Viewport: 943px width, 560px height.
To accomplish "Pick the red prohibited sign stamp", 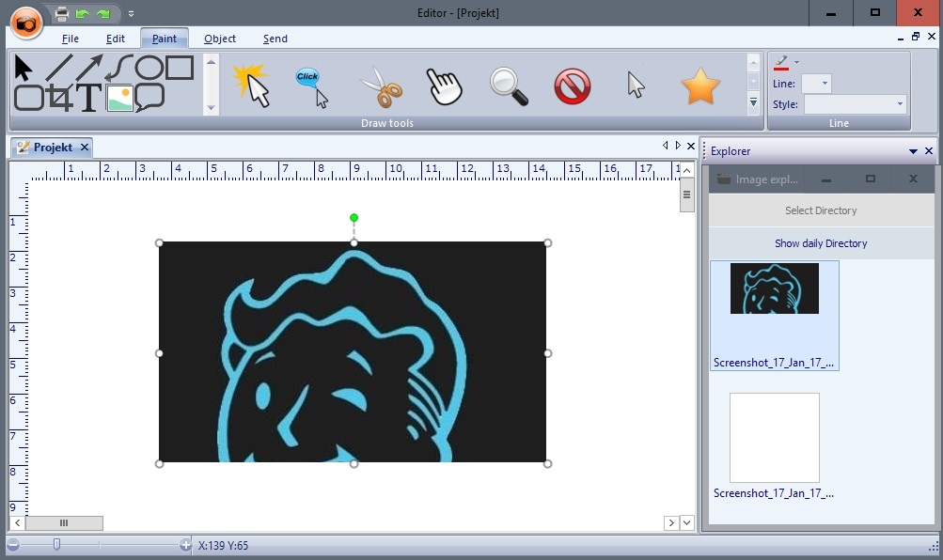I will tap(572, 86).
